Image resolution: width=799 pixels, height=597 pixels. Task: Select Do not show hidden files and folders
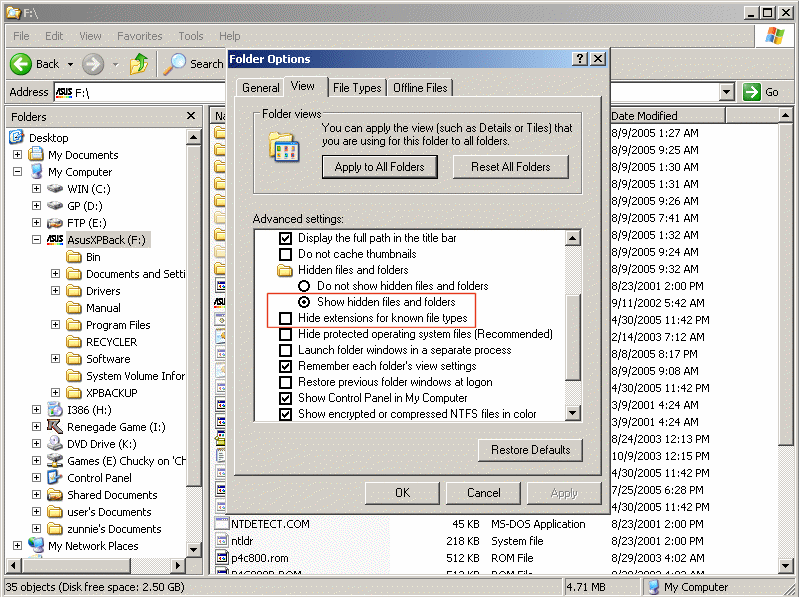pos(304,286)
